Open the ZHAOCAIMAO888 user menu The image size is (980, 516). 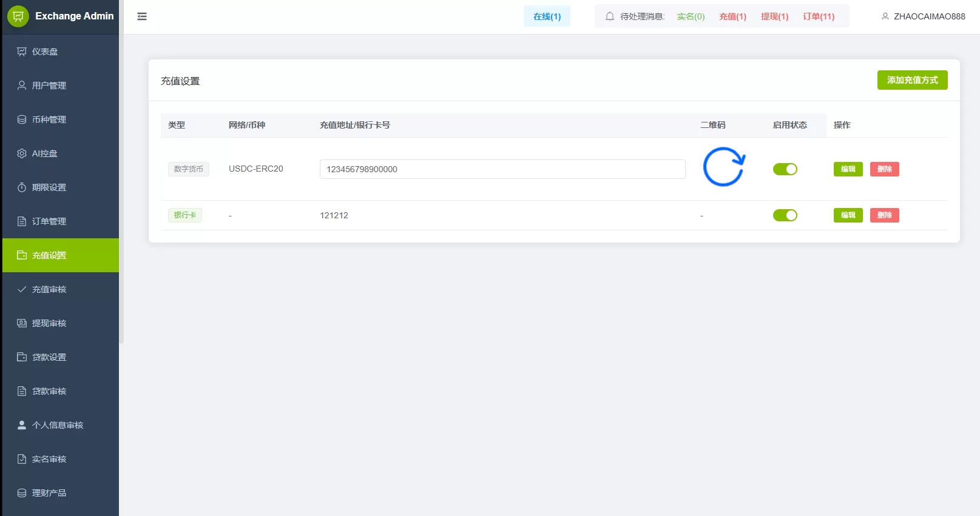pyautogui.click(x=923, y=16)
